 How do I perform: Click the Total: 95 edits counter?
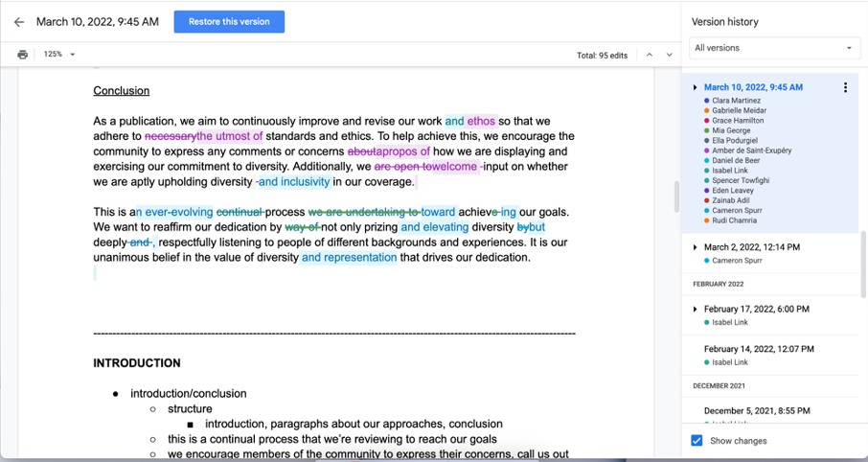pyautogui.click(x=602, y=56)
